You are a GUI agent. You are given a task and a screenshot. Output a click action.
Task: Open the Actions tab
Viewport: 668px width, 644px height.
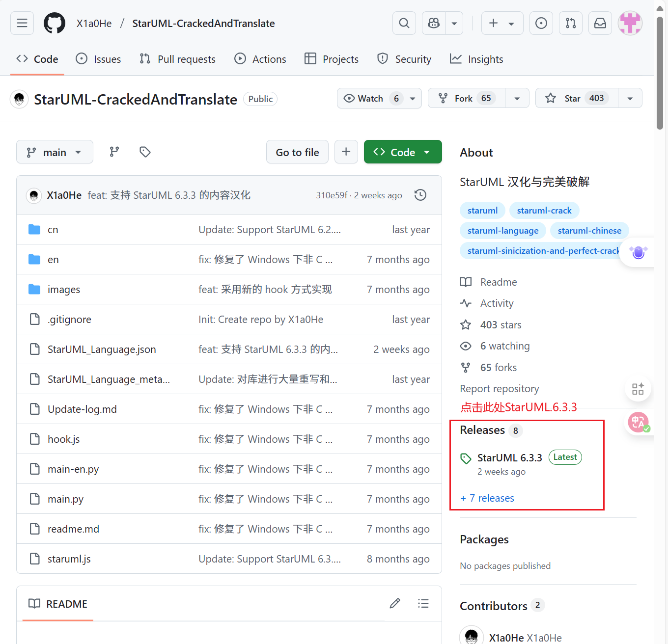coord(260,59)
